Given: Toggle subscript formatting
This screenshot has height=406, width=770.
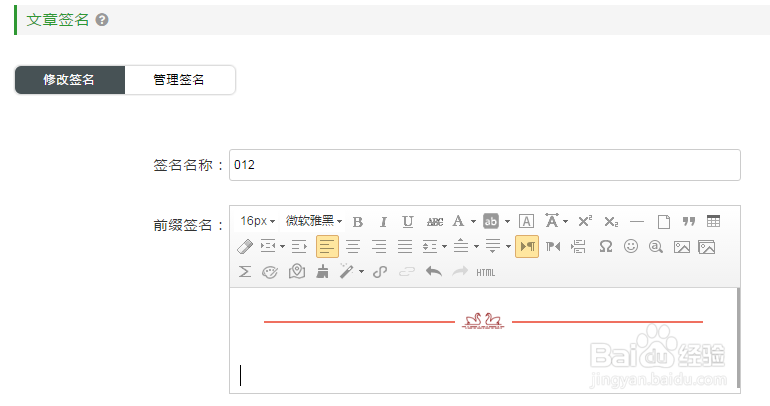Looking at the screenshot, I should [611, 222].
